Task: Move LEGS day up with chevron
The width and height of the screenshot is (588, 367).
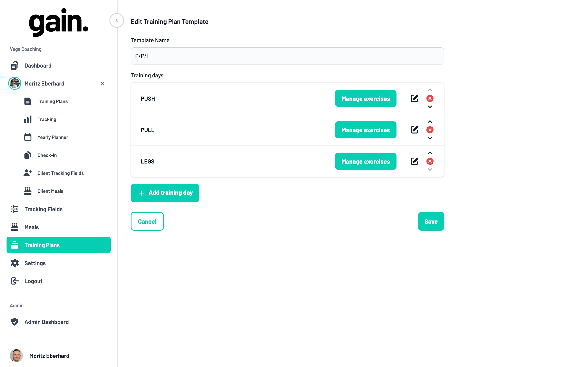Action: pos(430,153)
